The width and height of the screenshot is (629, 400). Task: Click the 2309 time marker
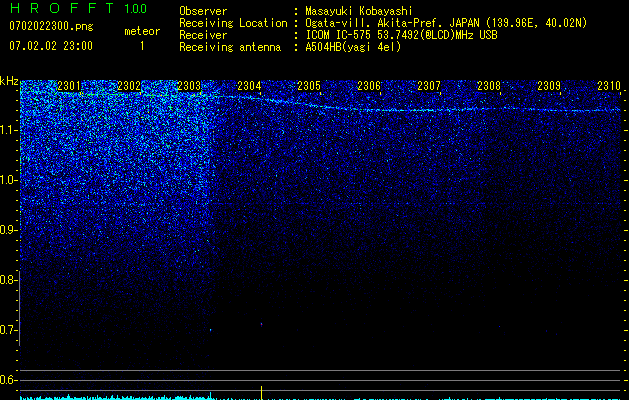(549, 86)
